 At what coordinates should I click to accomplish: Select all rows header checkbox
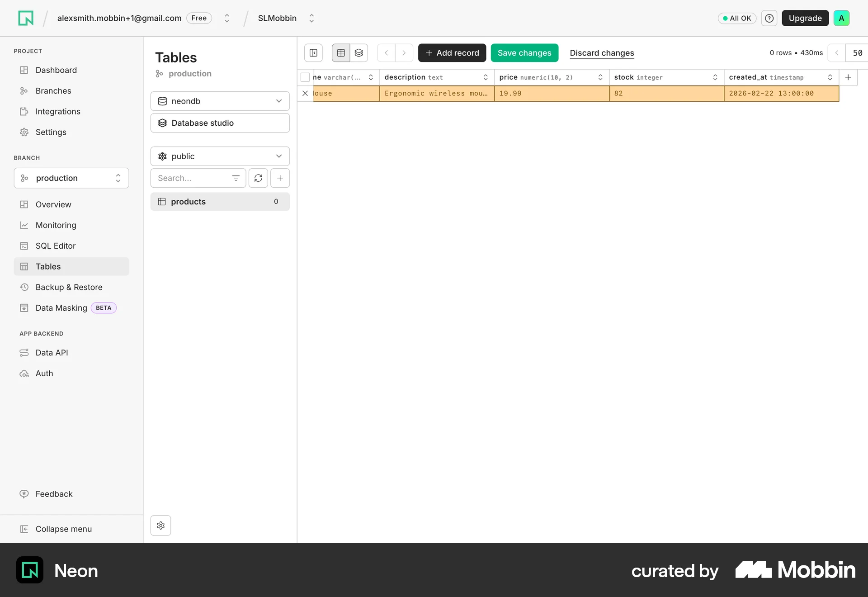305,77
